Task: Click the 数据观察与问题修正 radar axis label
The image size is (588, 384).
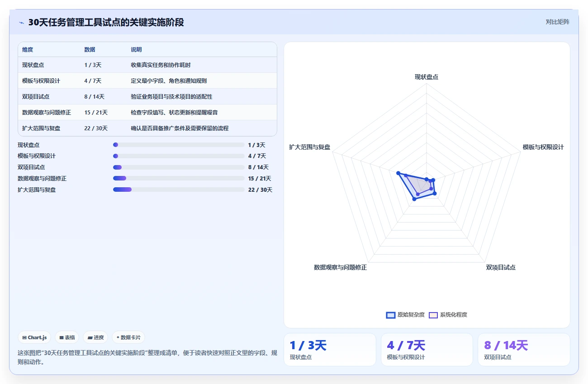Action: click(x=341, y=267)
